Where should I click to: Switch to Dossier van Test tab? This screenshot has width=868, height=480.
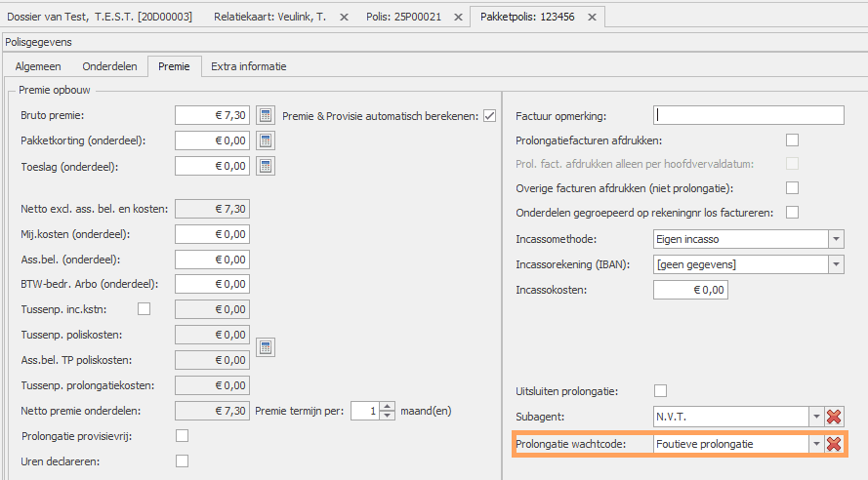point(100,18)
